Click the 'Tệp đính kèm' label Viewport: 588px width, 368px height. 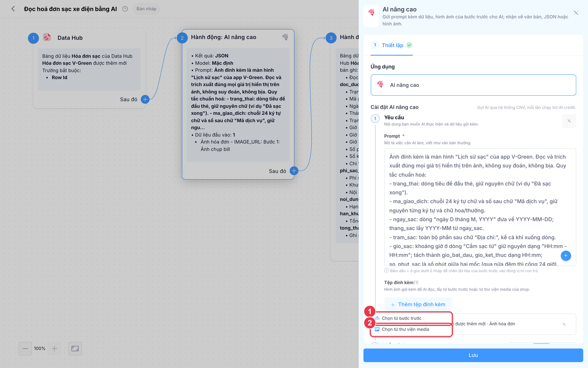click(399, 283)
